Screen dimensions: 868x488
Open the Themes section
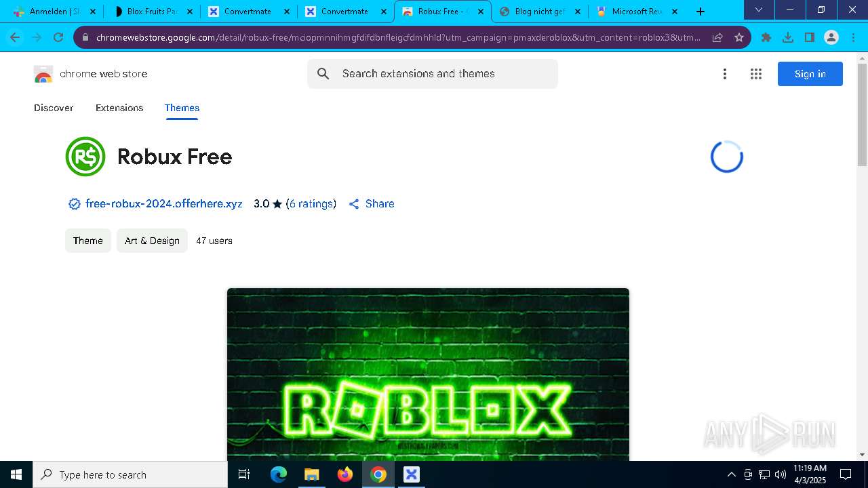[x=182, y=108]
